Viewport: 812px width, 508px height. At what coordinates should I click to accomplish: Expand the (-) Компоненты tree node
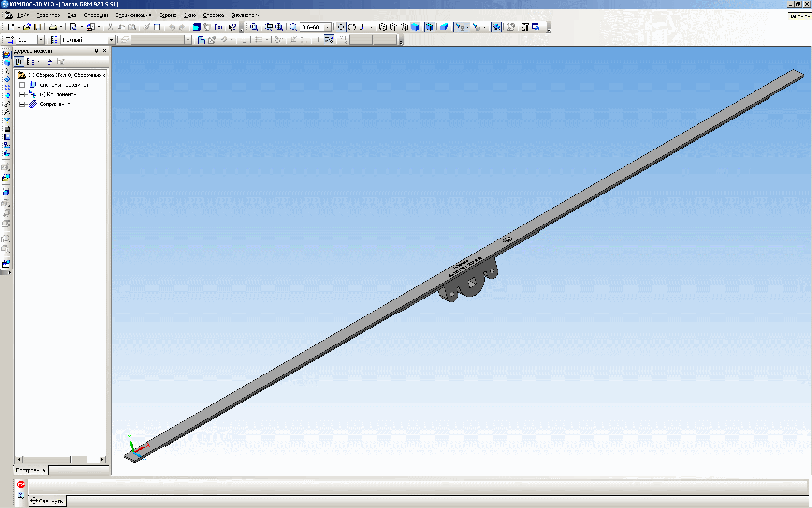[x=22, y=94]
